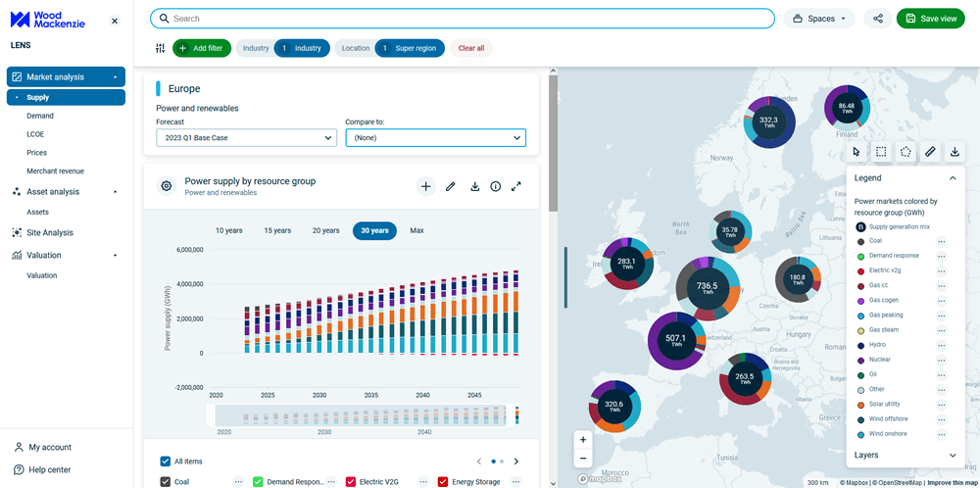The image size is (980, 488).
Task: Open chart settings gear icon
Action: [x=167, y=186]
